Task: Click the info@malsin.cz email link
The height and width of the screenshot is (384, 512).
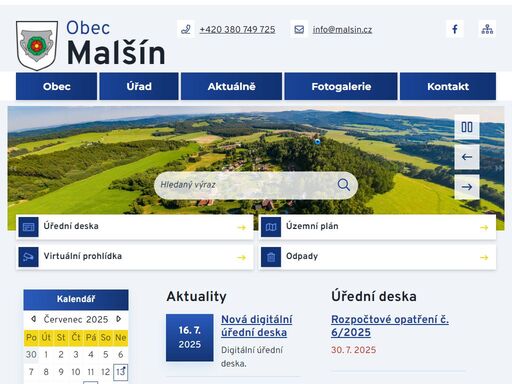Action: tap(342, 29)
